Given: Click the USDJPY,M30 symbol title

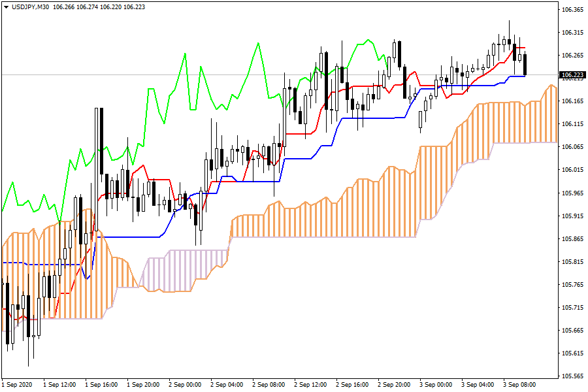Looking at the screenshot, I should 31,7.
